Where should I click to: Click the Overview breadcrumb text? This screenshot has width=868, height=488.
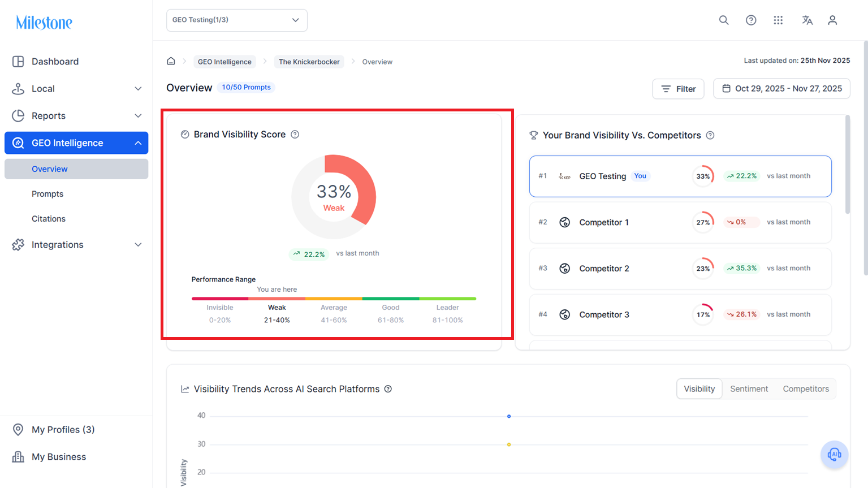(x=377, y=62)
